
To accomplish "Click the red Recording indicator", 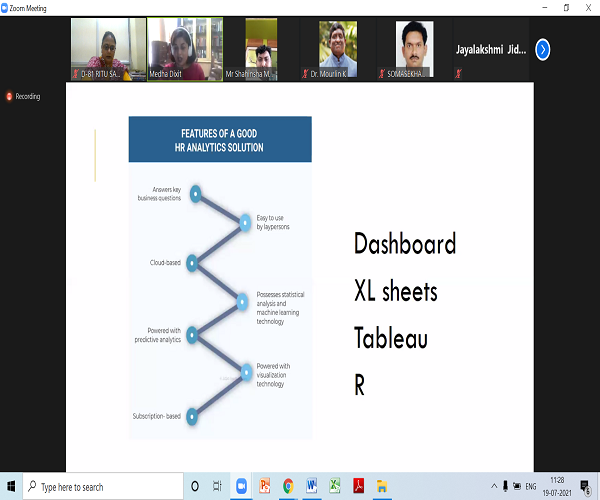I will [23, 96].
